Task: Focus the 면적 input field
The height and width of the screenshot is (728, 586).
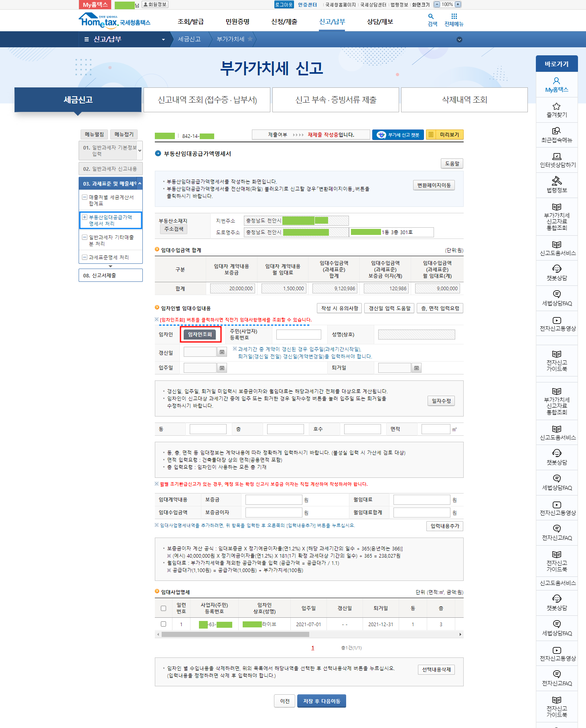Action: 436,429
